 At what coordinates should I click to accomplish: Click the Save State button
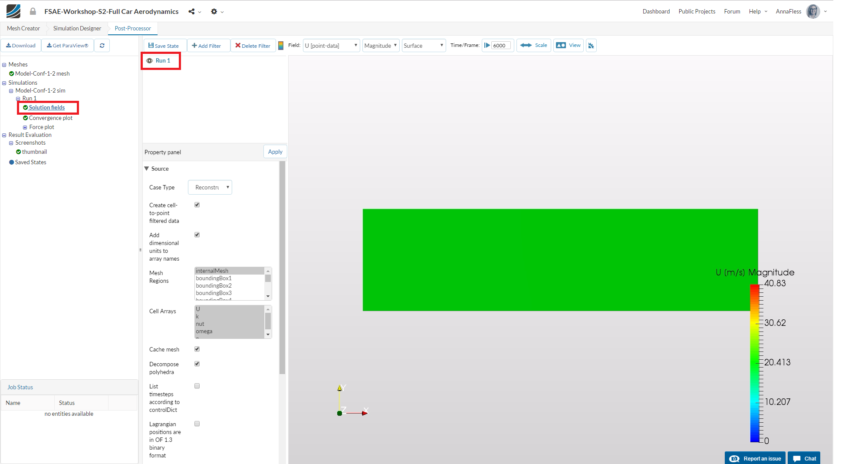[x=165, y=46]
